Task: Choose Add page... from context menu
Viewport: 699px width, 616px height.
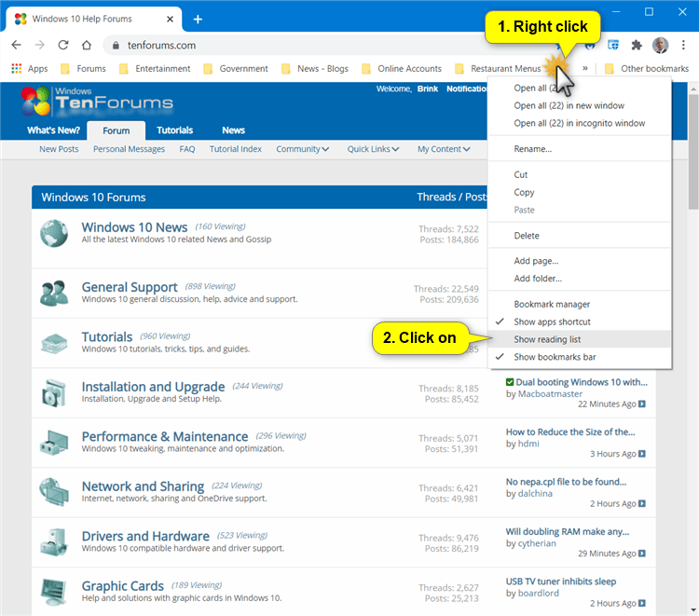Action: 580,261
